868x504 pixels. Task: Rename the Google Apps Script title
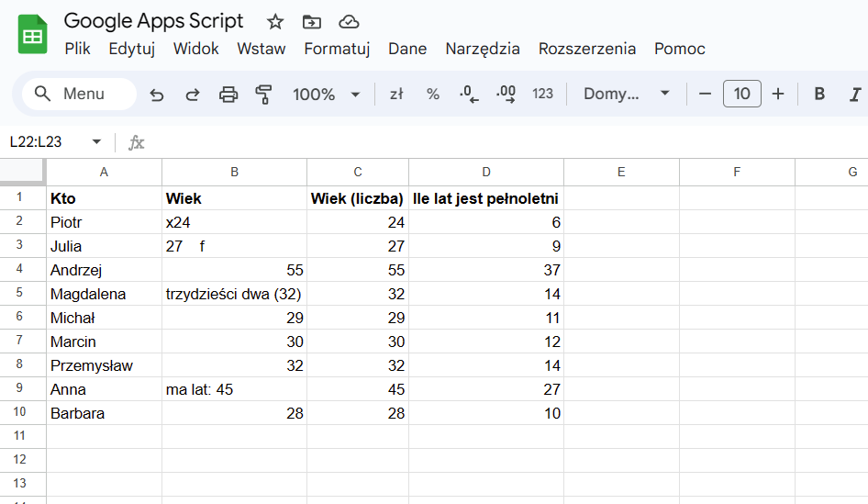(x=153, y=21)
